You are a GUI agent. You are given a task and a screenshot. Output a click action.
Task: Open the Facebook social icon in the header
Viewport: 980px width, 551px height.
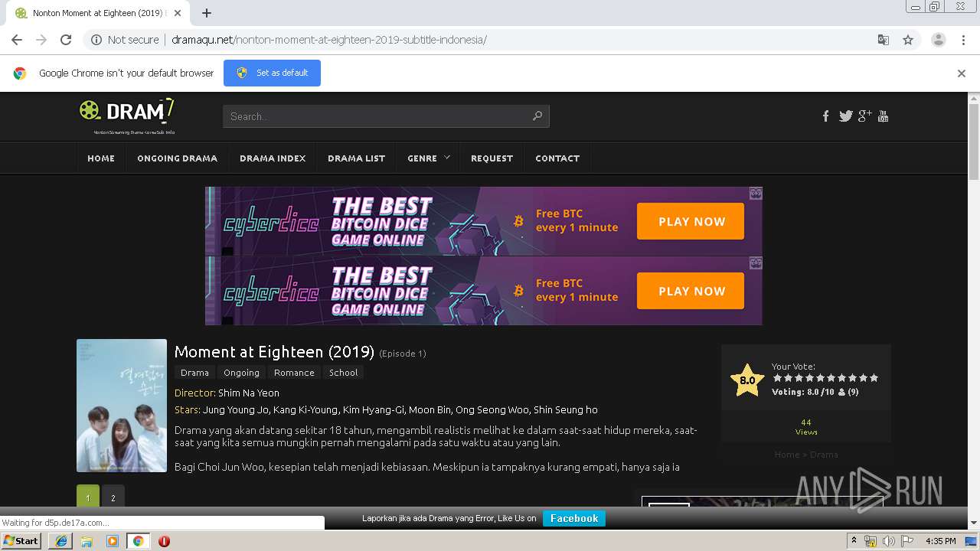(825, 116)
